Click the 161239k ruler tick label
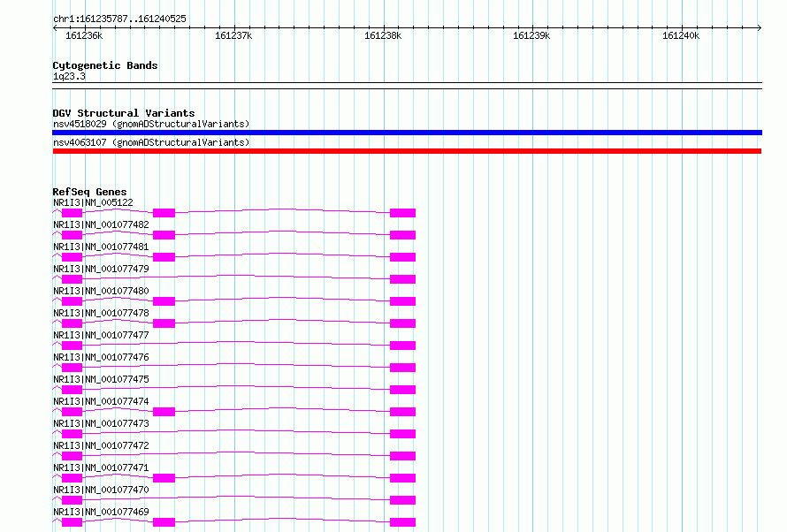The image size is (787, 532). pos(531,35)
